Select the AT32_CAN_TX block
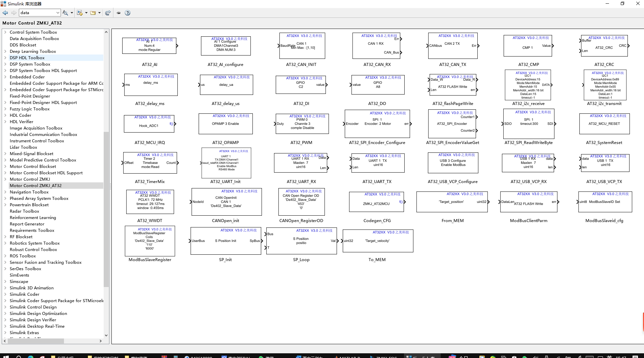This screenshot has width=644, height=358. pyautogui.click(x=453, y=46)
